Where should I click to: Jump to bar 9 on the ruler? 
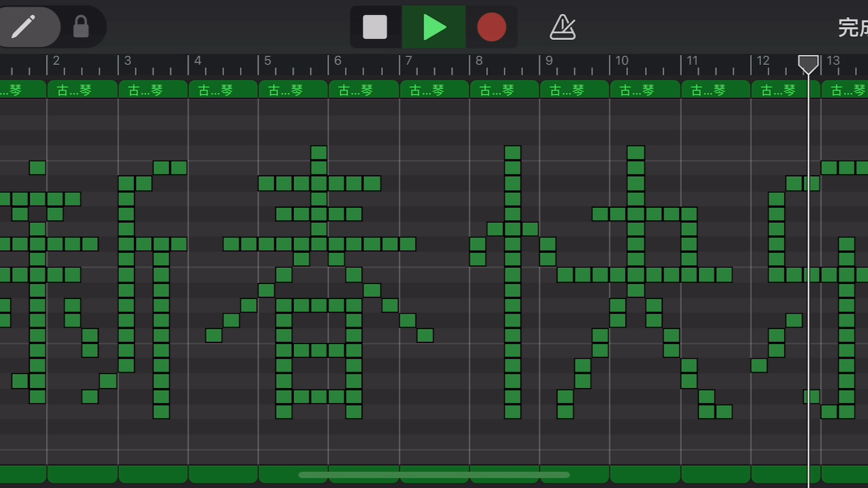549,60
